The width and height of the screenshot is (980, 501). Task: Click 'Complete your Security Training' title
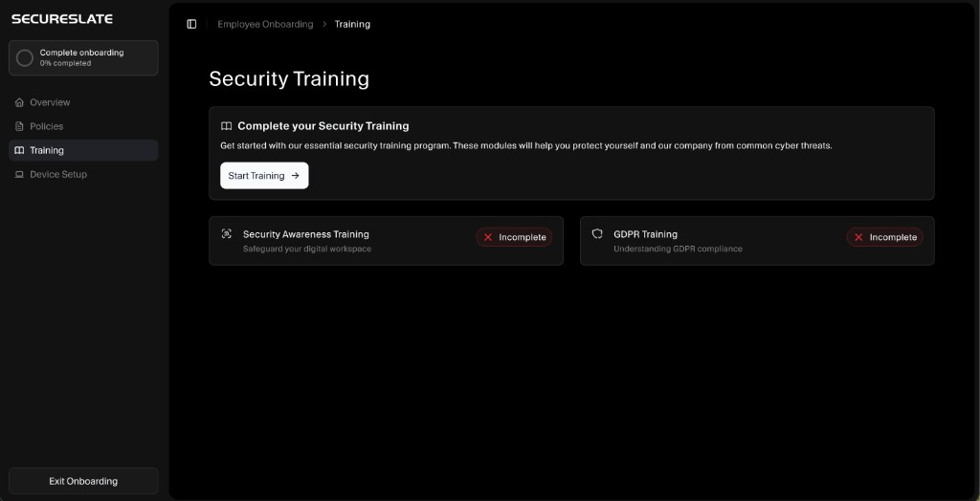click(x=323, y=126)
